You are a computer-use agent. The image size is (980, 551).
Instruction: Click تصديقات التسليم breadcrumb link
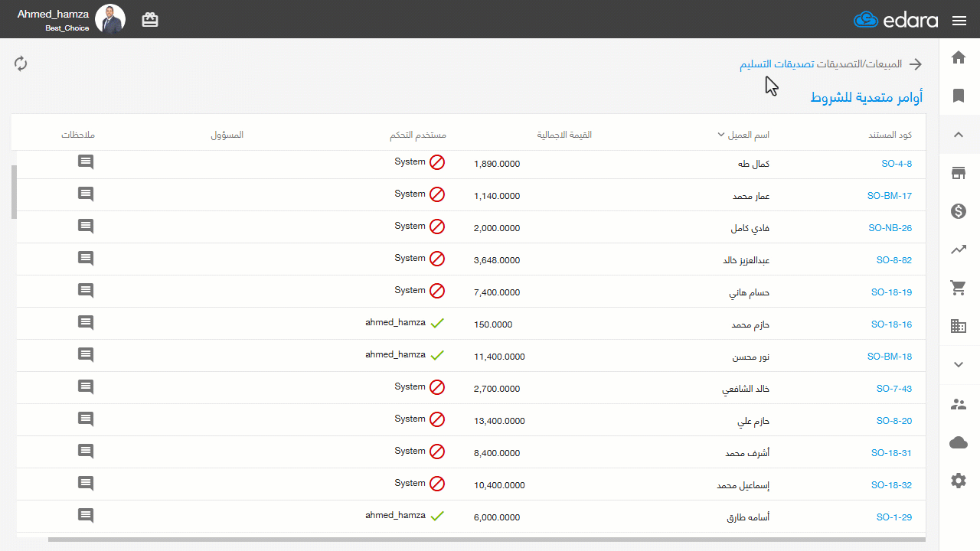click(776, 64)
